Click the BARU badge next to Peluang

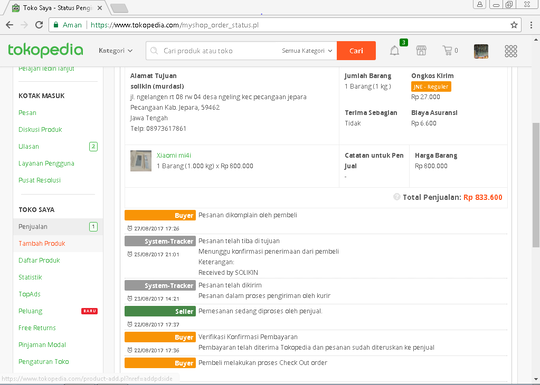[x=90, y=311]
